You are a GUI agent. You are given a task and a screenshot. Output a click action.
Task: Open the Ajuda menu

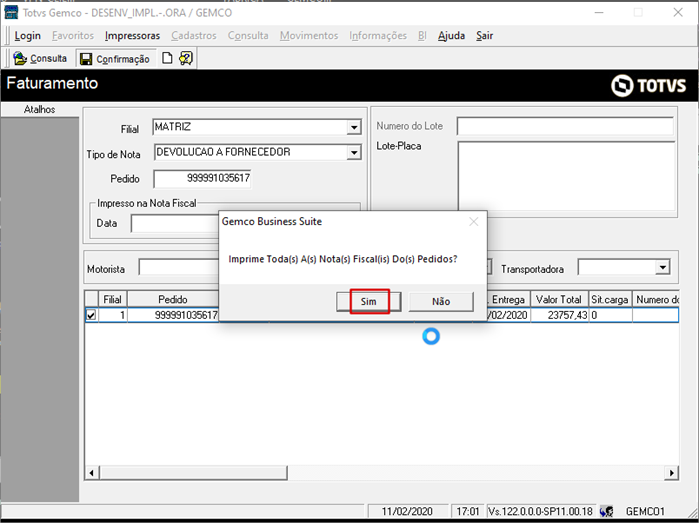(x=451, y=36)
